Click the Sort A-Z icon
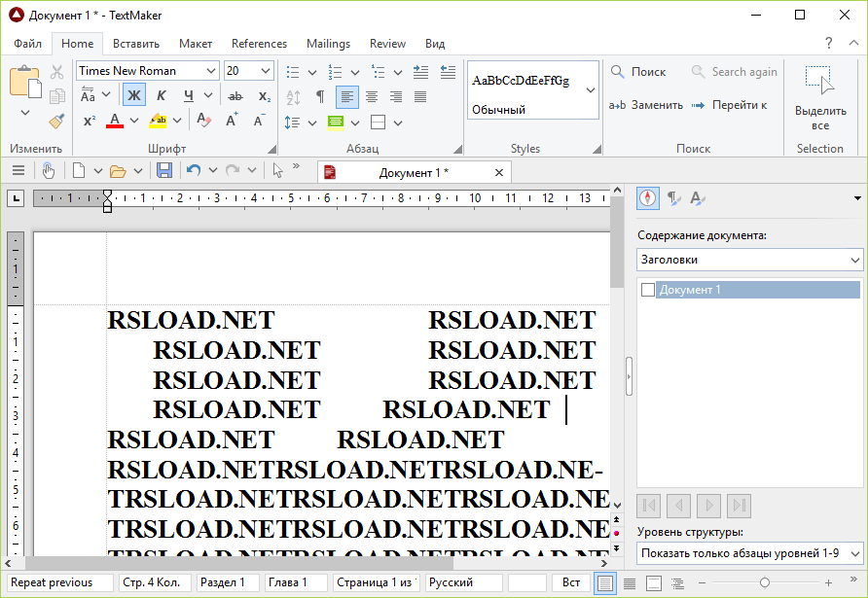The width and height of the screenshot is (868, 598). click(x=293, y=97)
